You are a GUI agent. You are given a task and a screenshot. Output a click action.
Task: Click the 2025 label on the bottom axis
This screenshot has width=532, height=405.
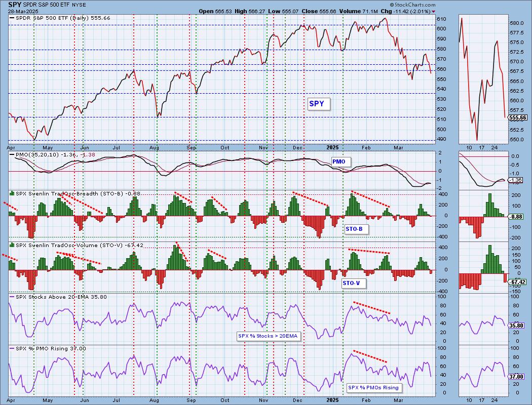(x=333, y=400)
